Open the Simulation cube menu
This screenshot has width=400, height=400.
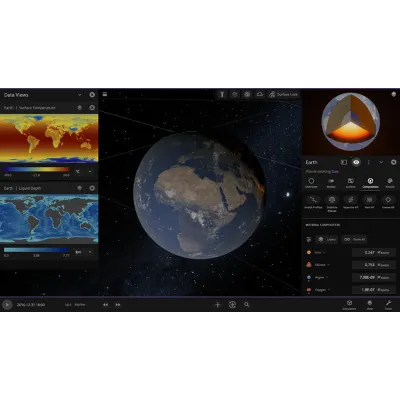[x=349, y=304]
